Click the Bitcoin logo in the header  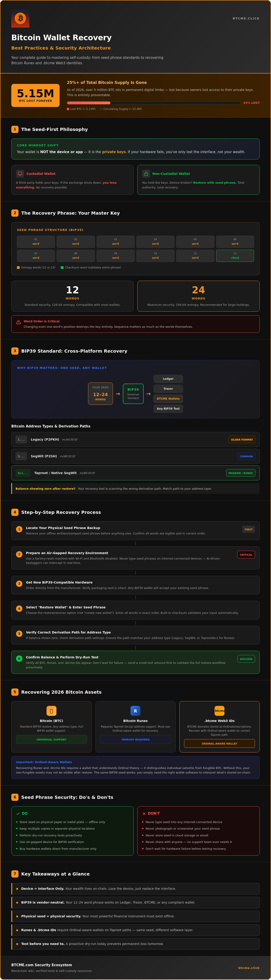click(20, 18)
